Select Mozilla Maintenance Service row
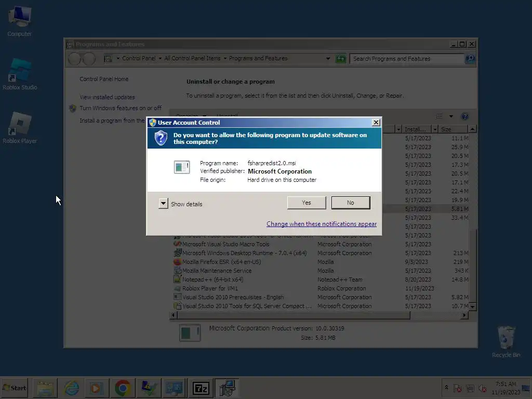532x399 pixels. click(321, 271)
